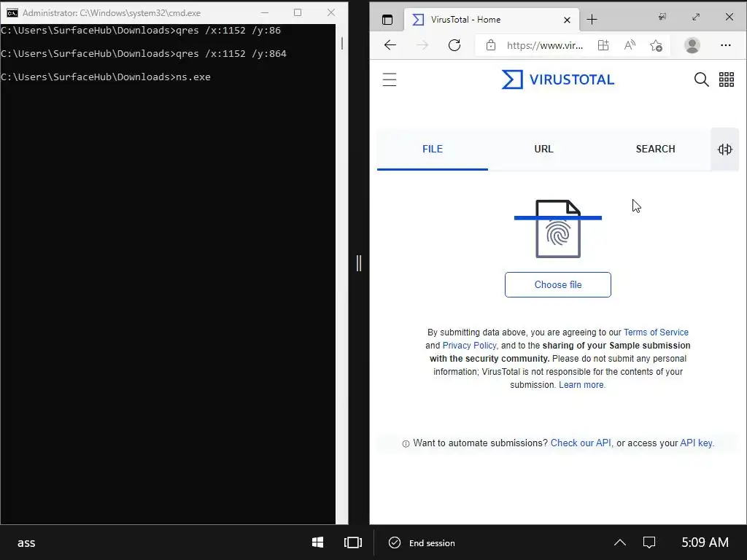The image size is (747, 560).
Task: Refresh the VirusTotal page
Action: (454, 45)
